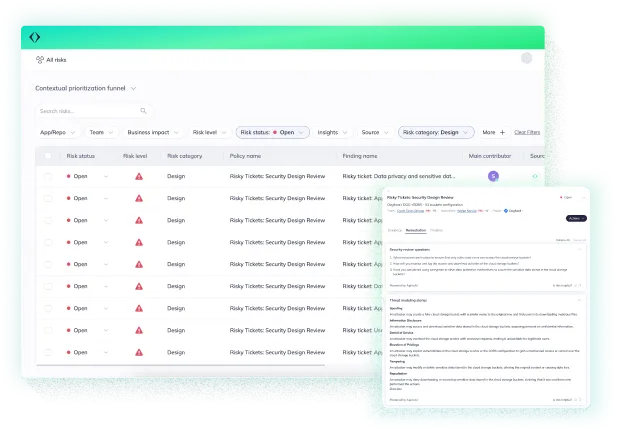This screenshot has height=432, width=617.
Task: Open the Business impact filter
Action: point(153,133)
